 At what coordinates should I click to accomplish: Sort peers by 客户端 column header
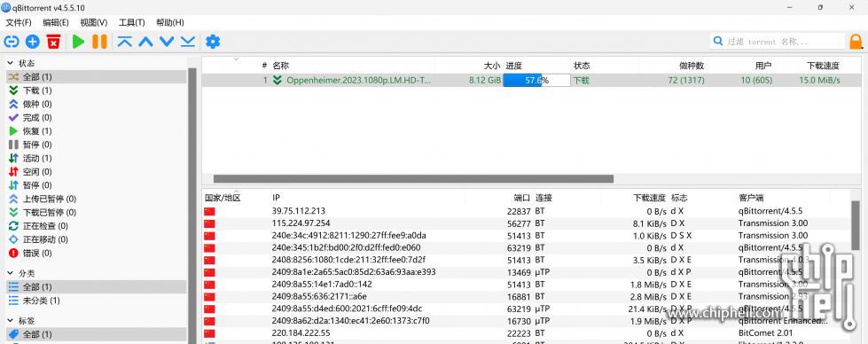751,198
